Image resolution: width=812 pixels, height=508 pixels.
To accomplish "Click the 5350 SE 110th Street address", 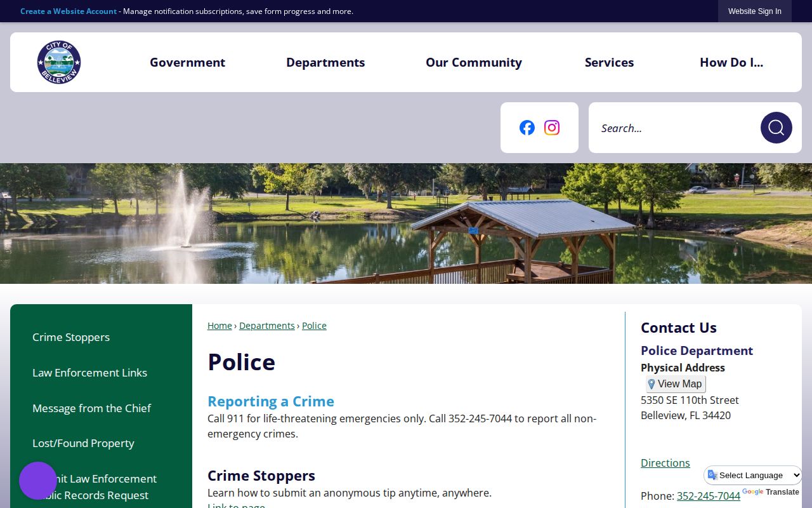I will coord(690,400).
